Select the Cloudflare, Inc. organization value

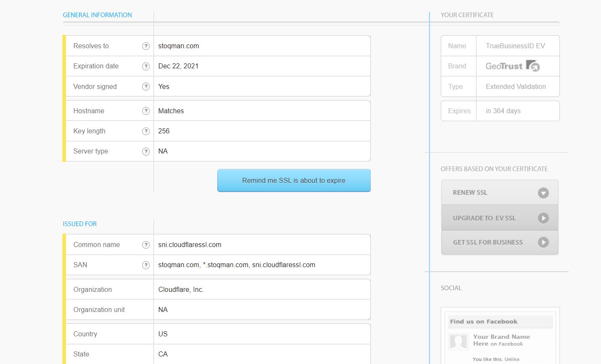click(x=181, y=290)
